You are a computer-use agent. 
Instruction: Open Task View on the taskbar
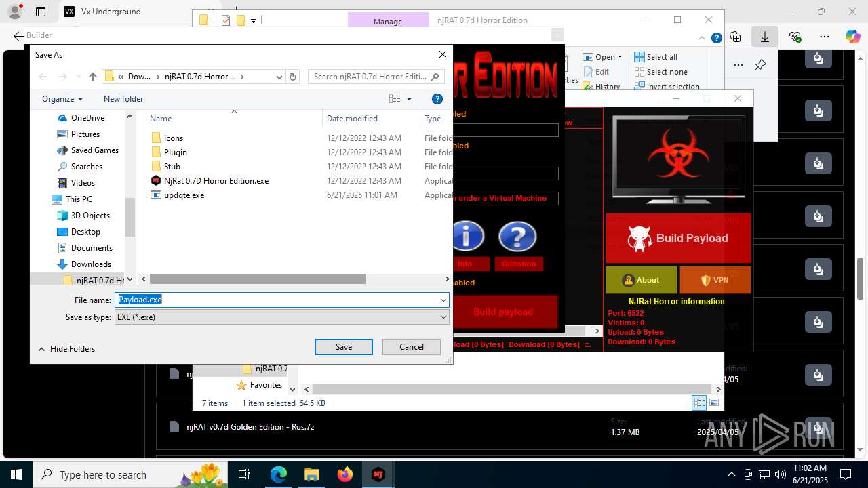[x=244, y=474]
